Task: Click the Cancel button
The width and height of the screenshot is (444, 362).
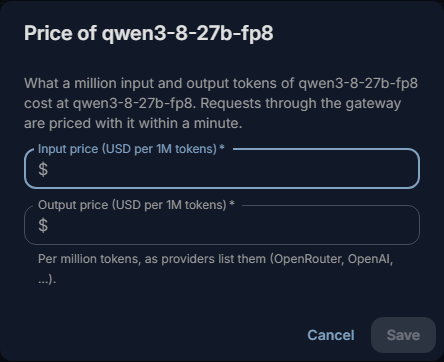Action: point(331,335)
